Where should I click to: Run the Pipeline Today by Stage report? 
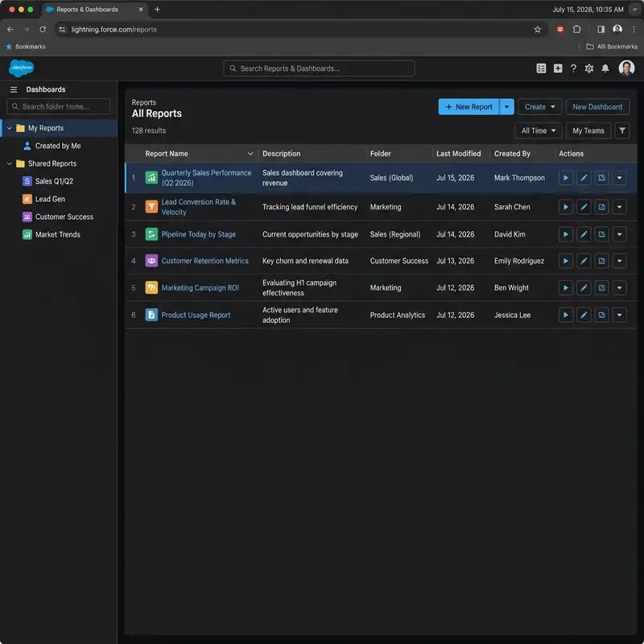[566, 234]
